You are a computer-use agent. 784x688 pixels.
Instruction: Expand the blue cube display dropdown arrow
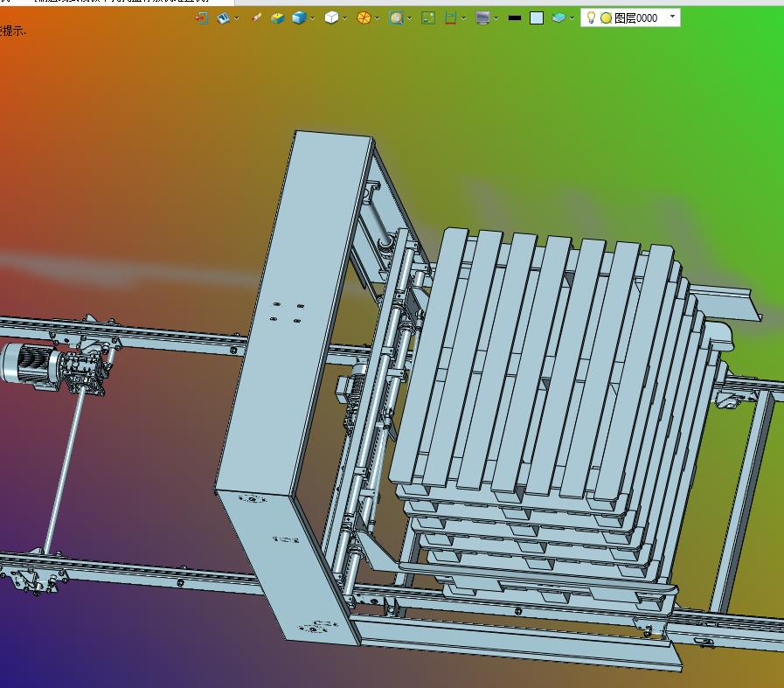click(x=313, y=18)
